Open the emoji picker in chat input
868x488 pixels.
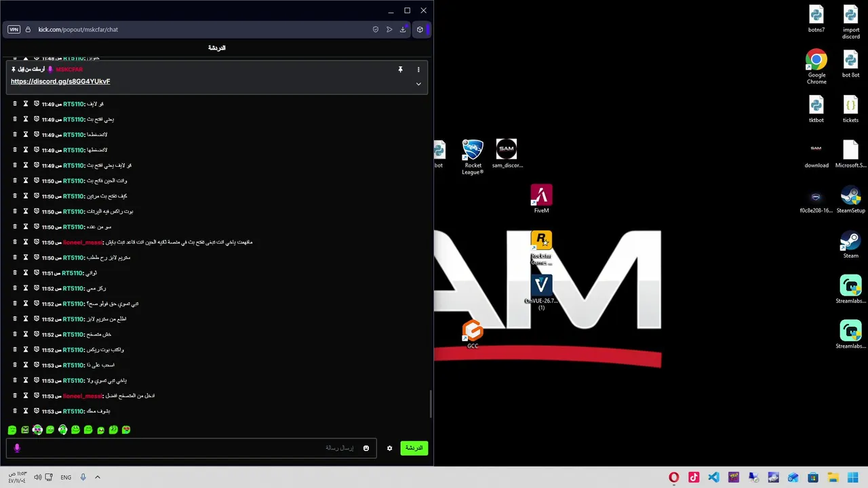[x=366, y=448]
